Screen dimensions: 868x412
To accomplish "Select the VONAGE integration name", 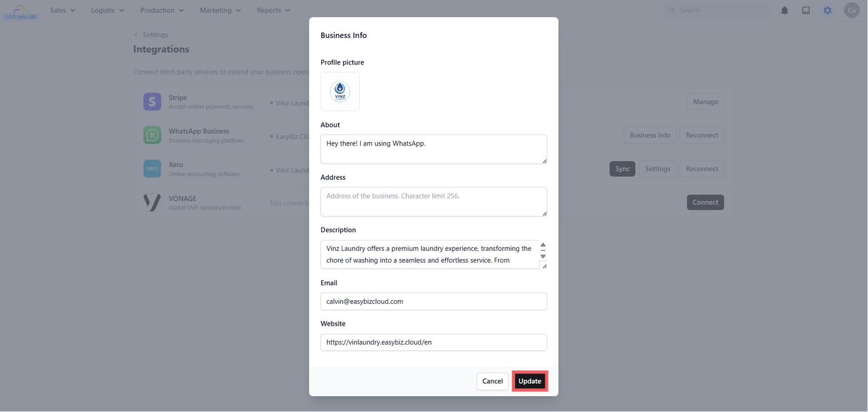I will coord(182,199).
